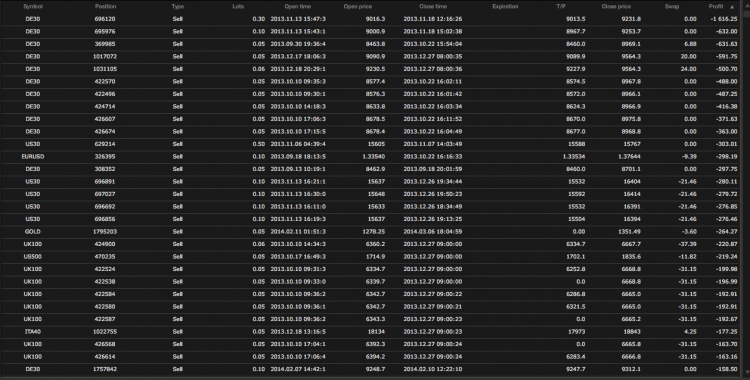Click the Type column header
750x380 pixels.
(x=177, y=7)
